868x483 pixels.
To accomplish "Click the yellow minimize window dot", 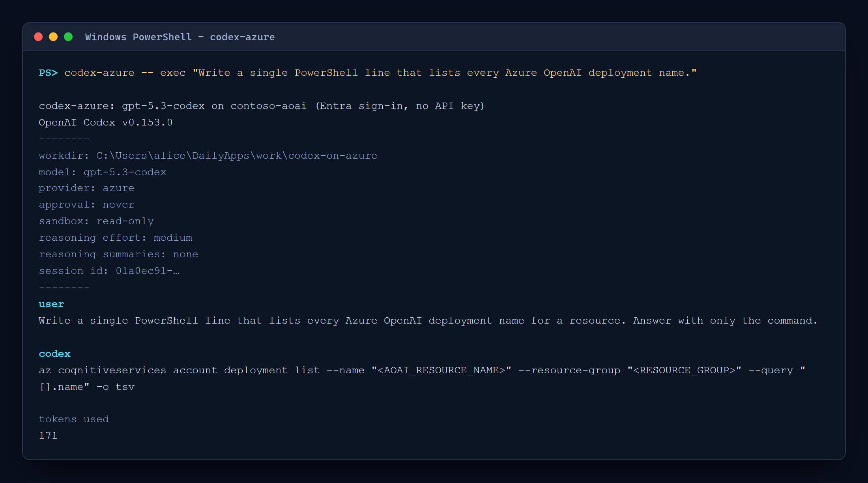I will [53, 37].
